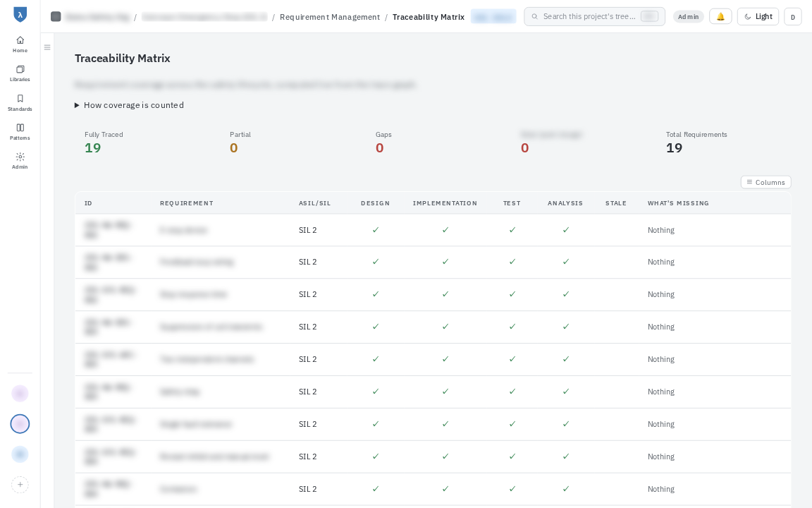Click the Partial count 0
The height and width of the screenshot is (508, 812).
click(233, 148)
